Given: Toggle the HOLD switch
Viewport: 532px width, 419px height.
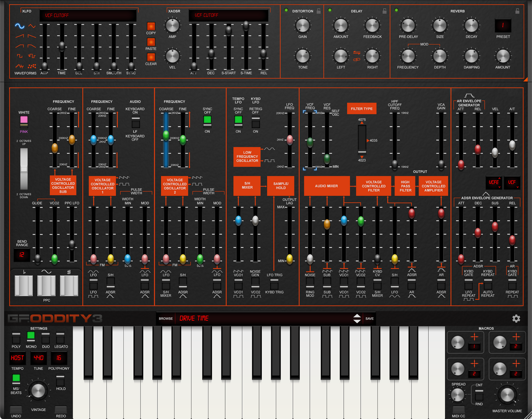Looking at the screenshot, I should tap(60, 380).
